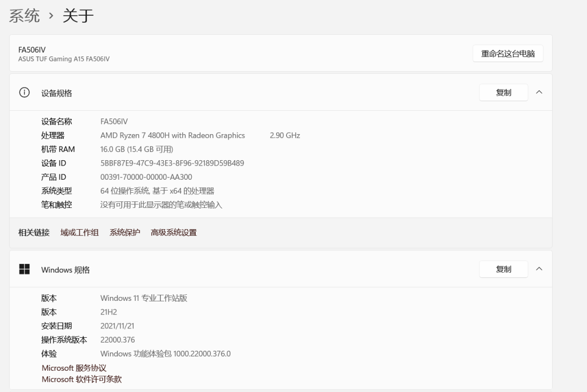The width and height of the screenshot is (587, 392).
Task: Click the 设备规格 section title
Action: click(57, 93)
